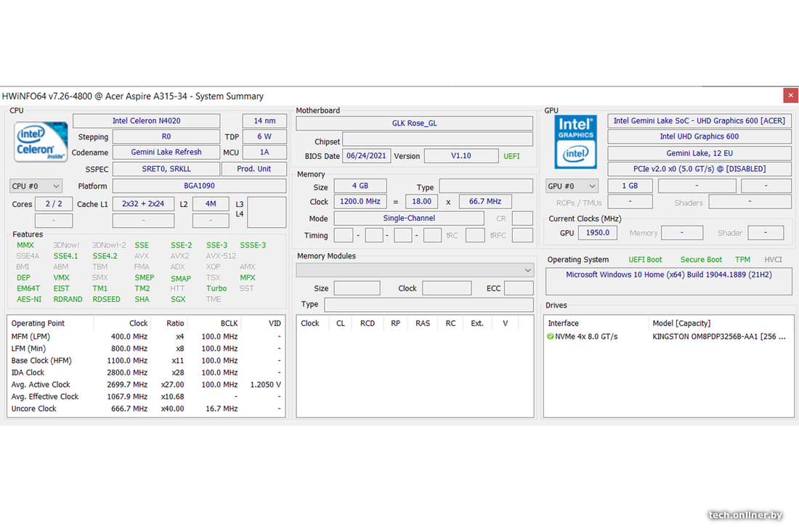Open the Memory Modules dropdown list
This screenshot has width=799, height=532.
415,270
